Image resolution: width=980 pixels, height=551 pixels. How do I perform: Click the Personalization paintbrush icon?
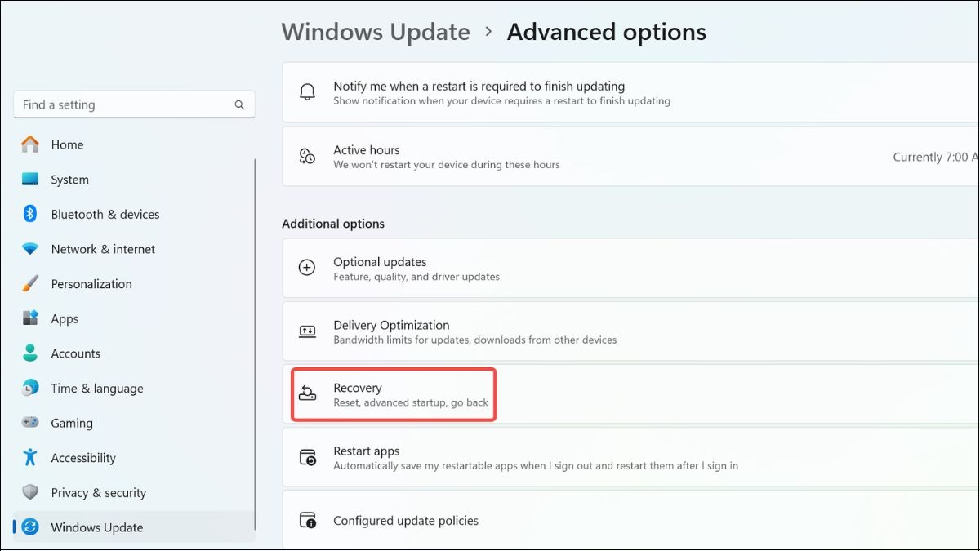click(x=30, y=284)
